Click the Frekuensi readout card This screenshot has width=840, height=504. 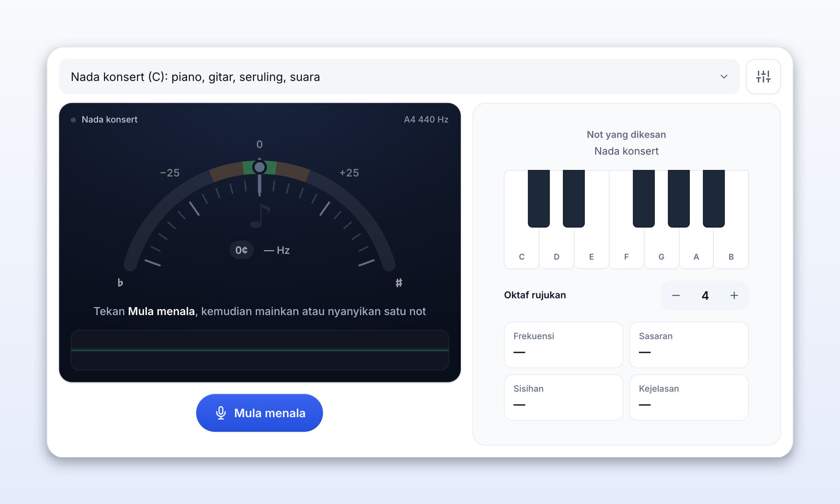[563, 345]
